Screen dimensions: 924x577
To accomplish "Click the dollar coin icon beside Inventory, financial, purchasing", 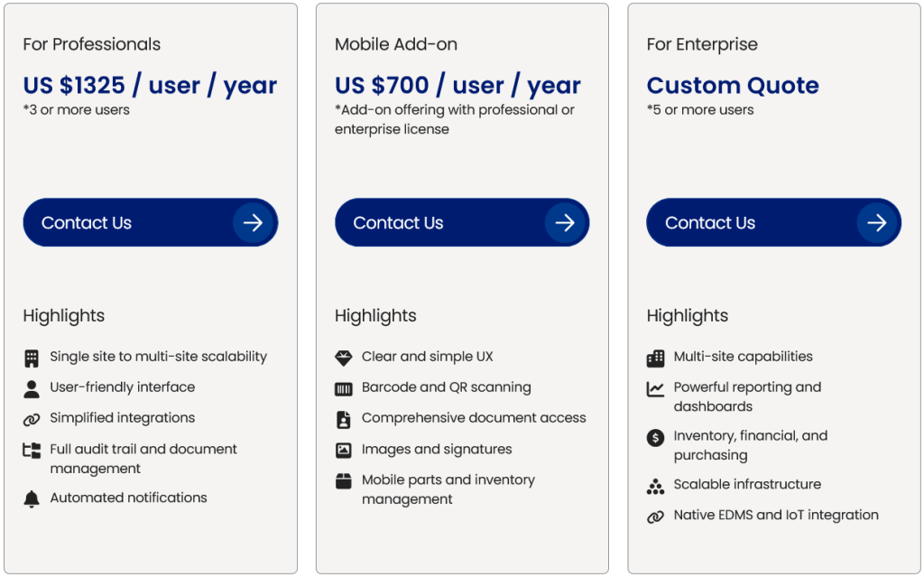I will [656, 436].
